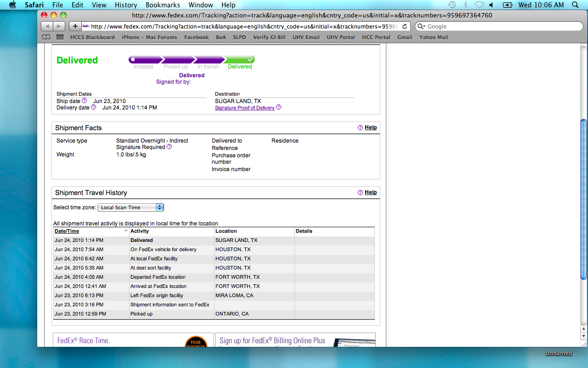Open HCCS Blackboard bookmark
This screenshot has width=588, height=368.
click(92, 37)
